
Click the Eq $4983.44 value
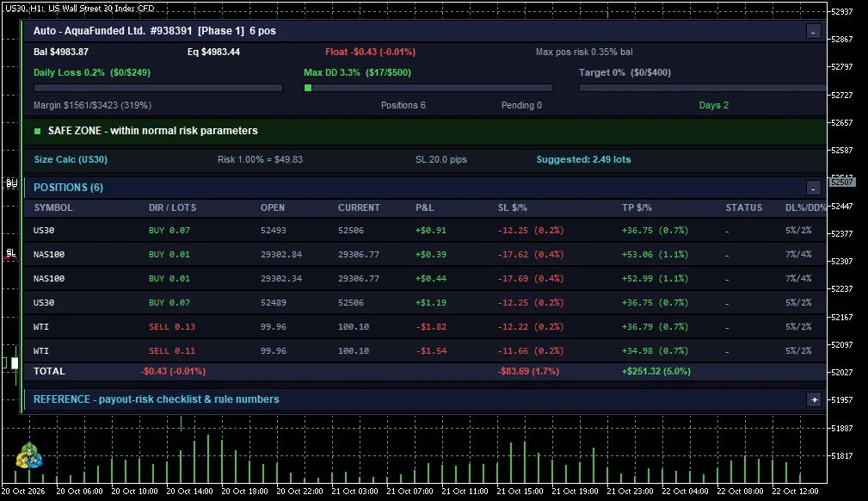click(213, 53)
